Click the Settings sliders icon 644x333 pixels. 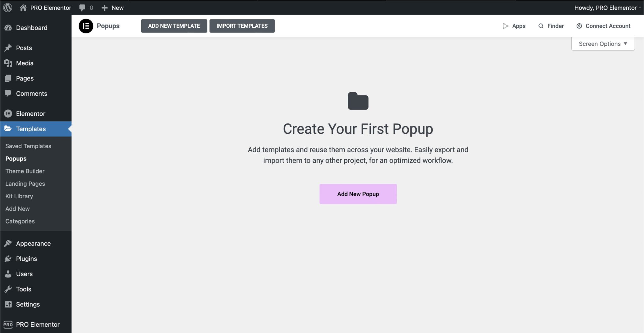8,304
